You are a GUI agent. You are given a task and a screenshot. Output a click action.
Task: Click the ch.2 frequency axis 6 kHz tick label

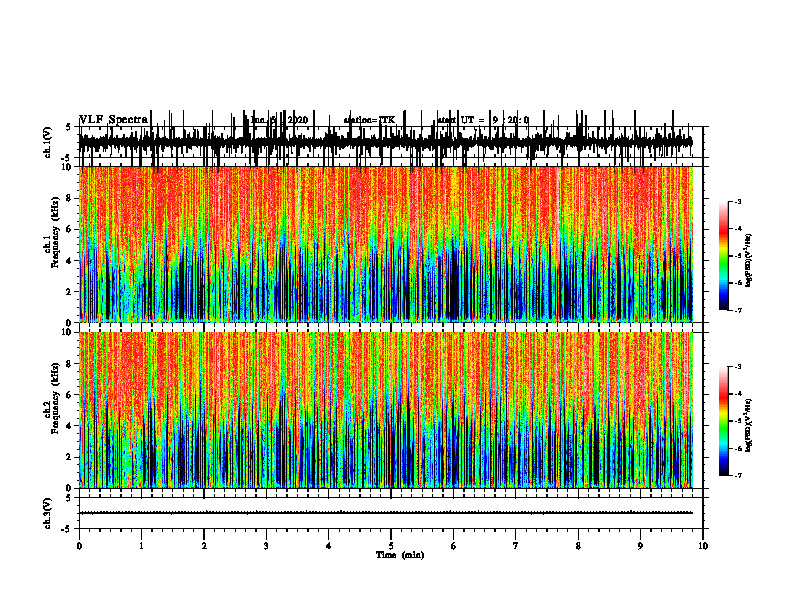click(x=70, y=395)
